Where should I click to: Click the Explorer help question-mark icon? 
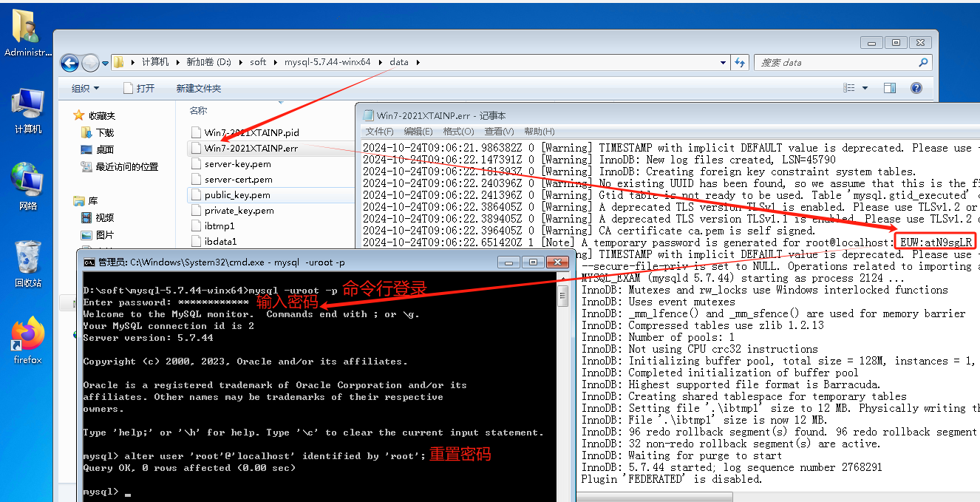pyautogui.click(x=916, y=87)
